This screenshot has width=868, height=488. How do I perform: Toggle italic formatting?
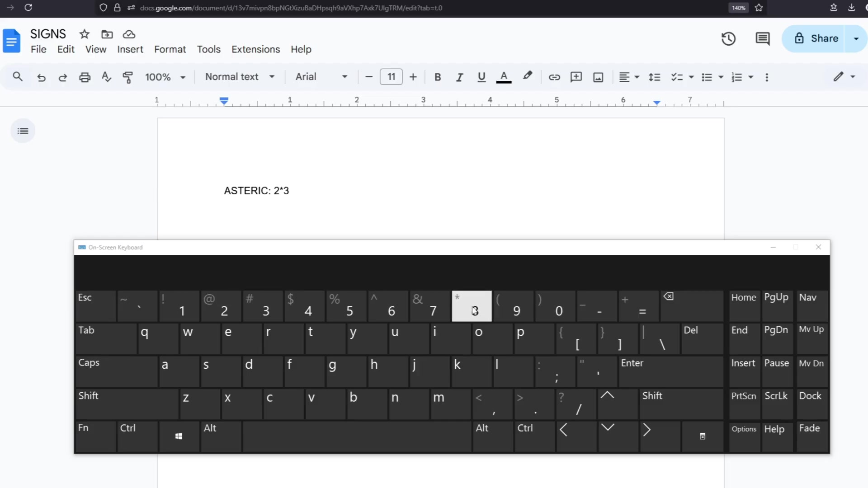click(x=459, y=77)
